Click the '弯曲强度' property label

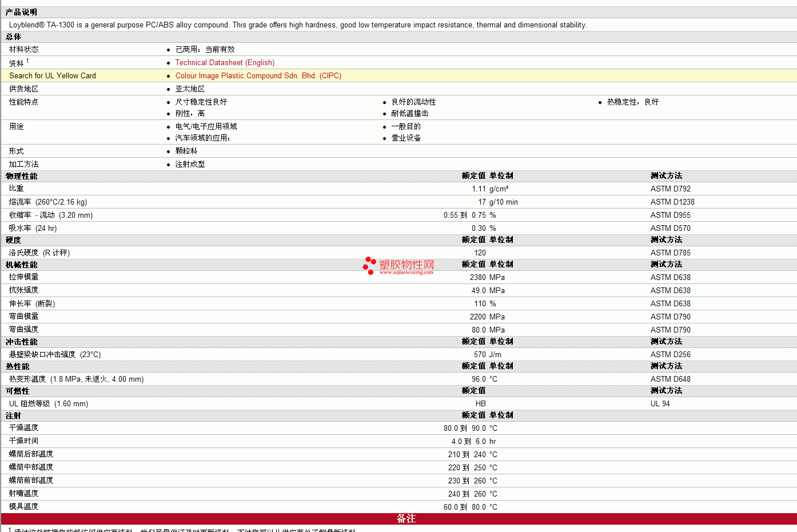tap(24, 330)
